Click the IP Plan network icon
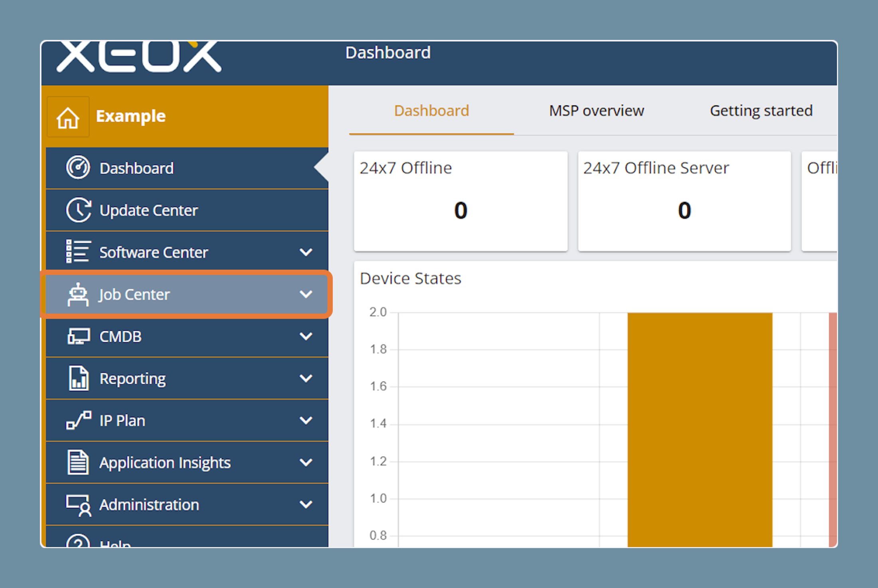Image resolution: width=878 pixels, height=588 pixels. 79,420
